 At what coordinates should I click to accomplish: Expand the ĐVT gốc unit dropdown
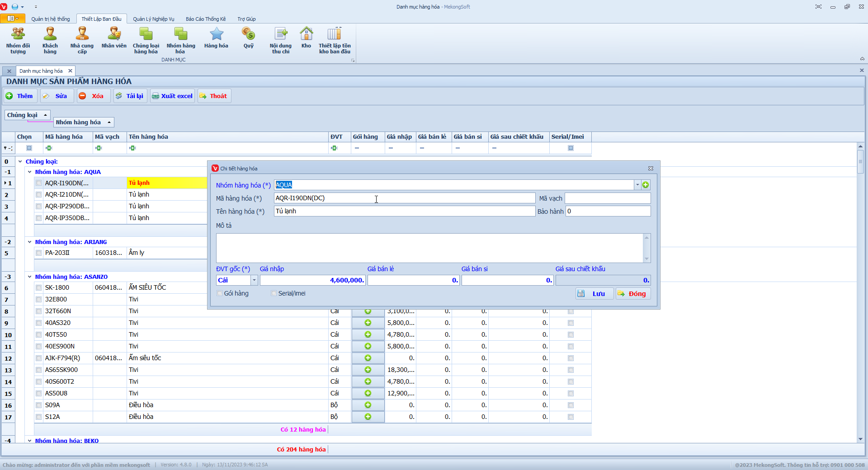coord(254,280)
